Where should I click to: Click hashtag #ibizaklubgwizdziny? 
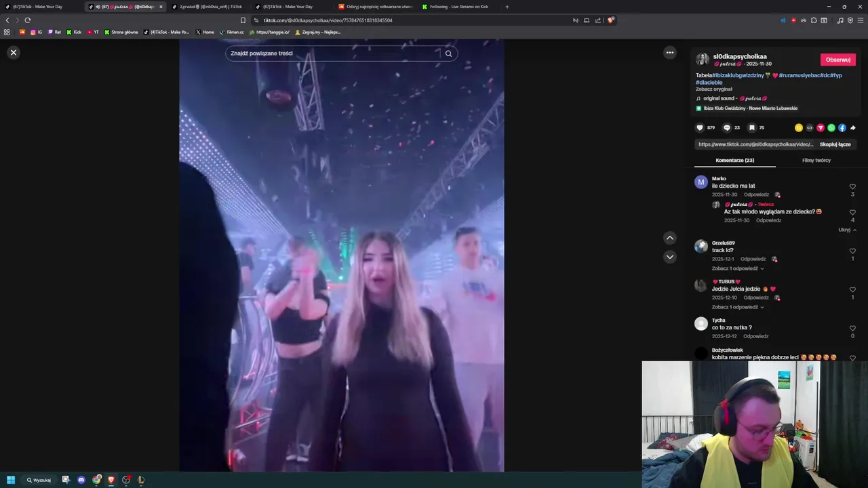[738, 75]
